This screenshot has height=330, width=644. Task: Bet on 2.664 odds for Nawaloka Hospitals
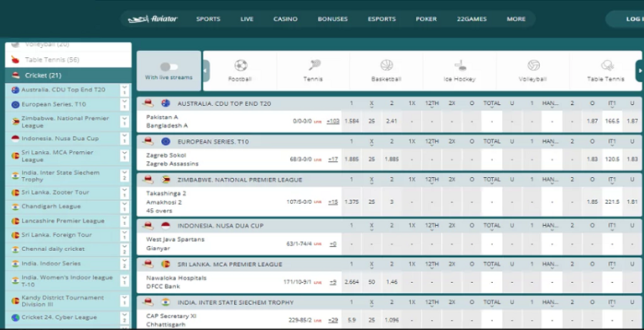[351, 282]
